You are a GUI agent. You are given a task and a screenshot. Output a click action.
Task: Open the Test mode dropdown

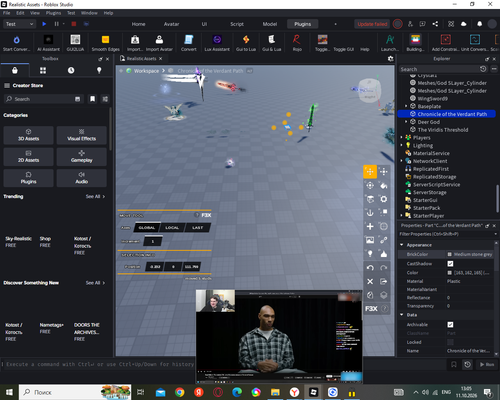click(19, 24)
